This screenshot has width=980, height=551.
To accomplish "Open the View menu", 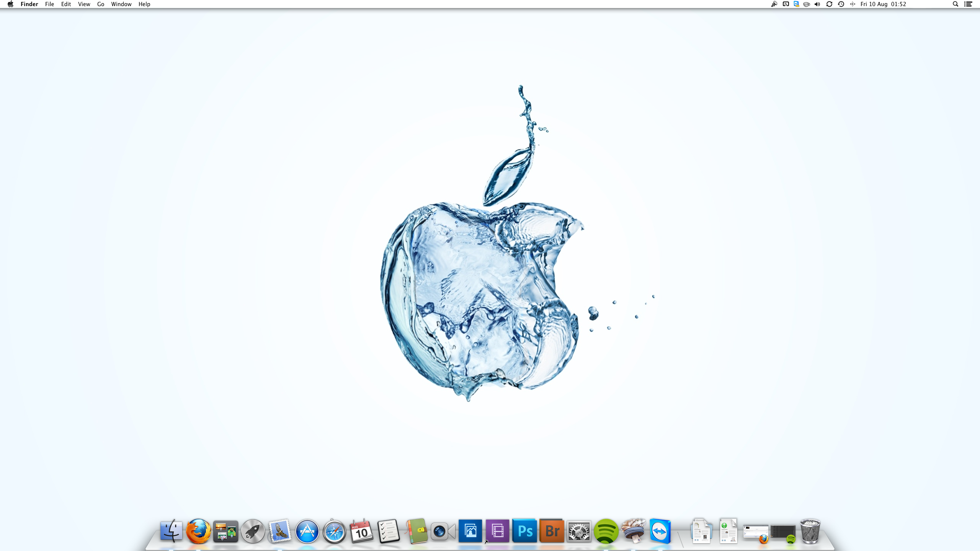I will tap(84, 4).
